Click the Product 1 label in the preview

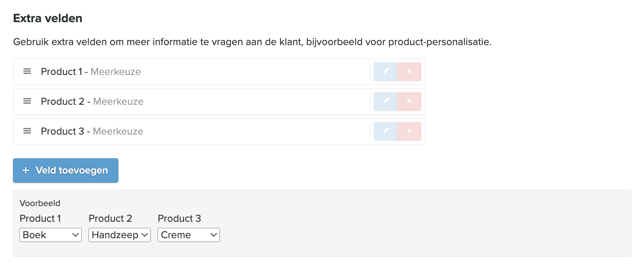pos(40,219)
